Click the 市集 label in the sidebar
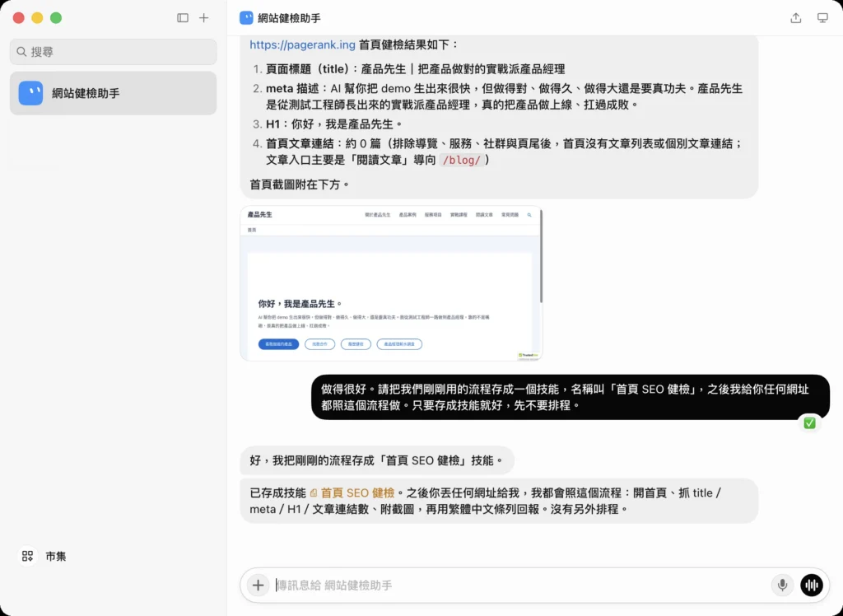Image resolution: width=843 pixels, height=616 pixels. click(55, 556)
